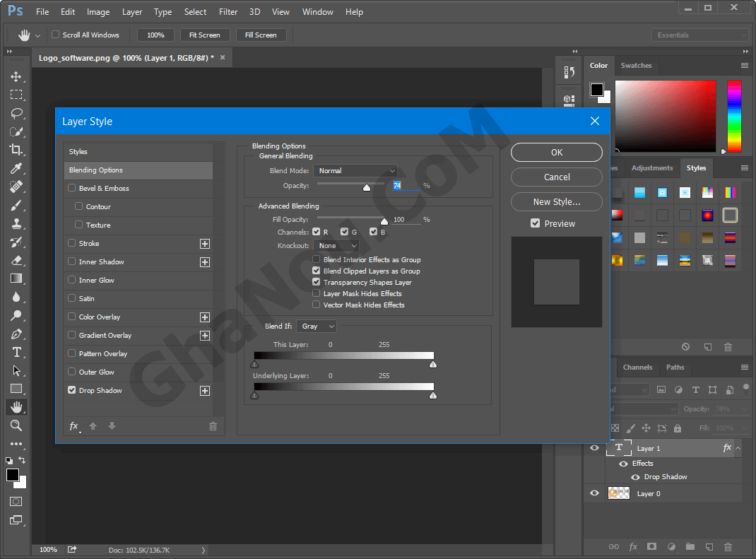Select the Blur tool

coord(16,297)
